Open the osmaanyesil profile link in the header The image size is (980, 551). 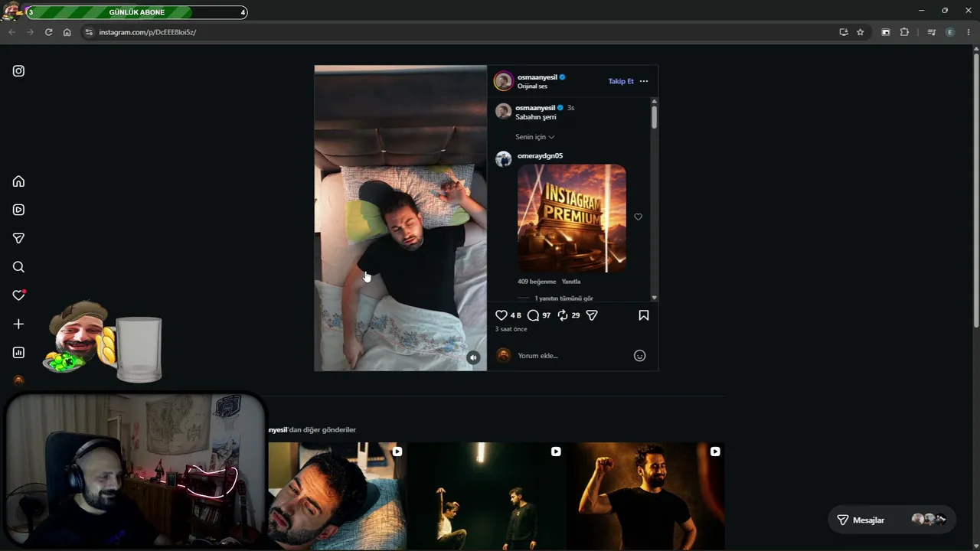[x=537, y=77]
